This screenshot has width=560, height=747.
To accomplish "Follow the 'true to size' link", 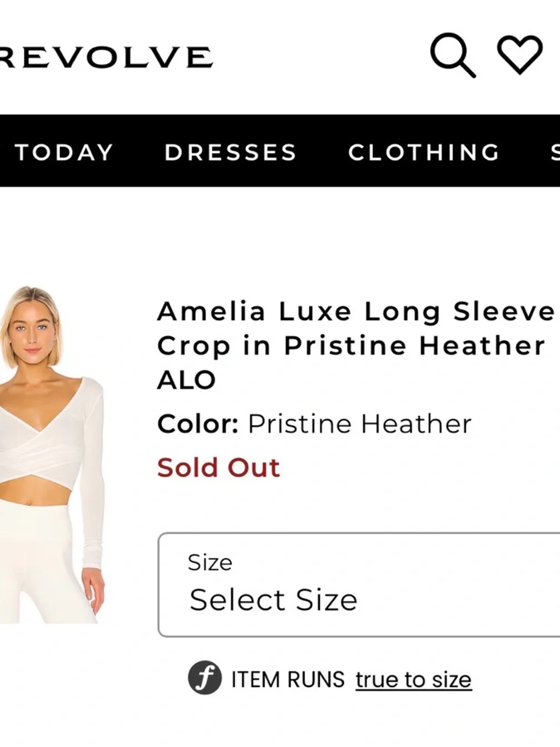I will pos(413,680).
